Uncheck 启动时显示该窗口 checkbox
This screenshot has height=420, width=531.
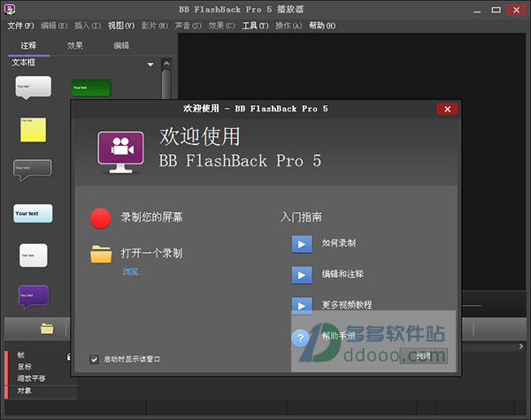click(94, 359)
